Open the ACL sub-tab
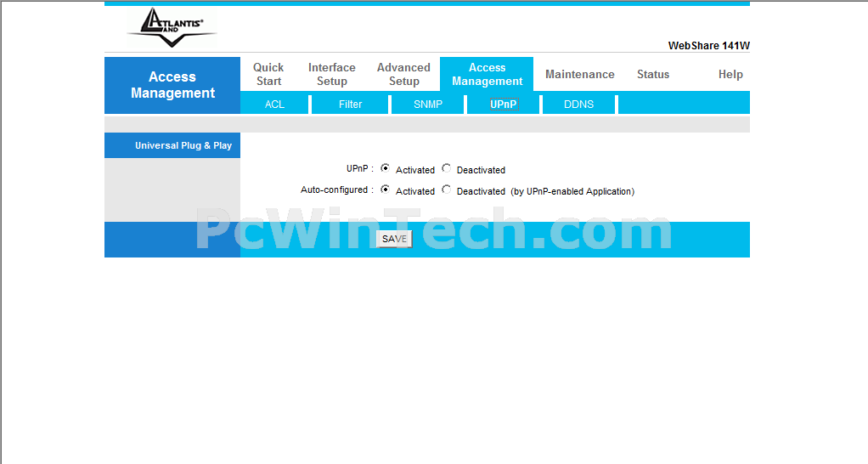This screenshot has height=464, width=868. [274, 104]
